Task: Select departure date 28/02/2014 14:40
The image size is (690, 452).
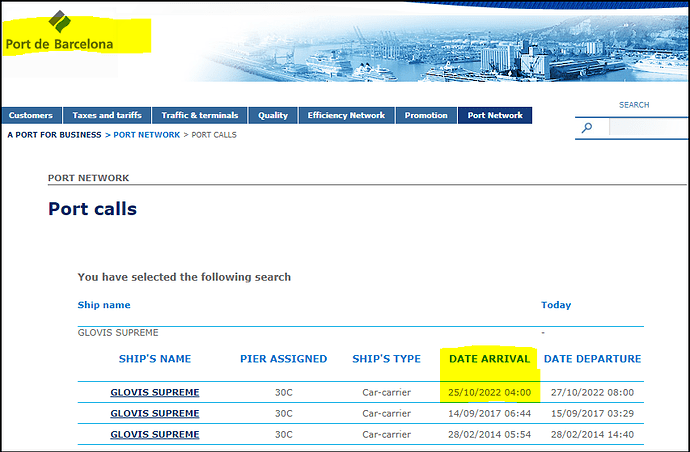Action: coord(592,434)
